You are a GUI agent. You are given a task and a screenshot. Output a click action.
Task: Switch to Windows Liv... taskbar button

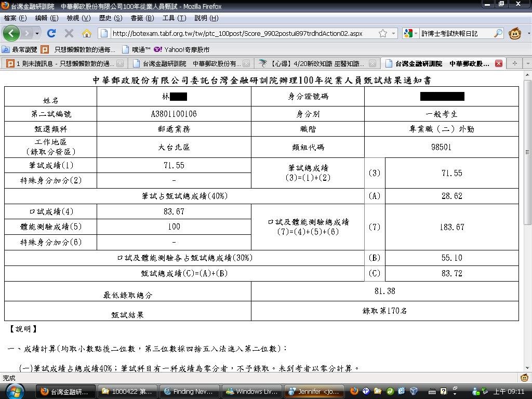[x=252, y=391]
